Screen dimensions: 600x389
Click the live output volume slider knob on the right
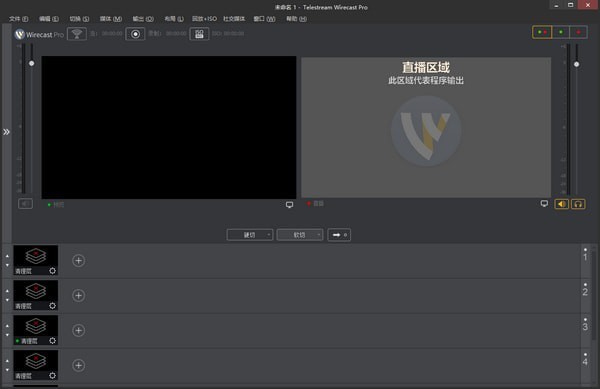[576, 64]
